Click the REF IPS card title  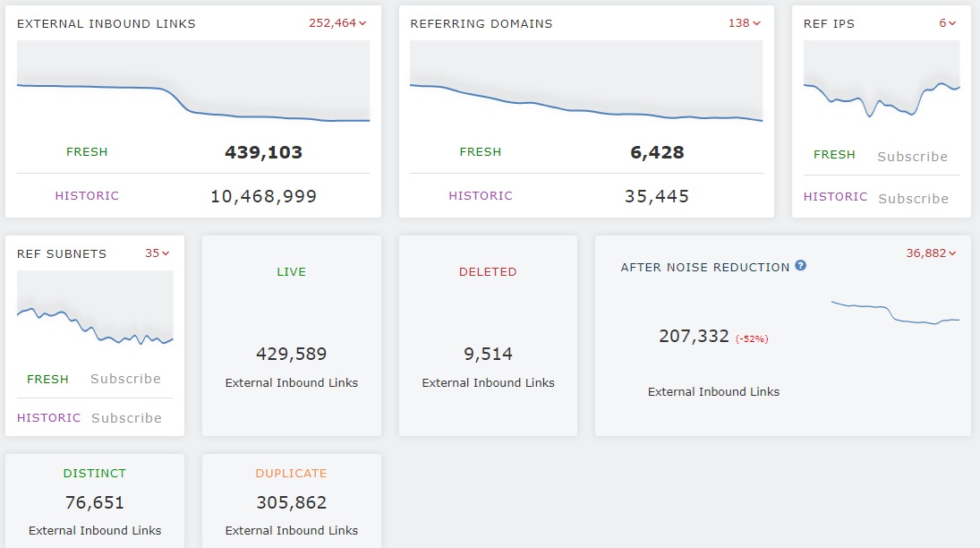tap(829, 24)
